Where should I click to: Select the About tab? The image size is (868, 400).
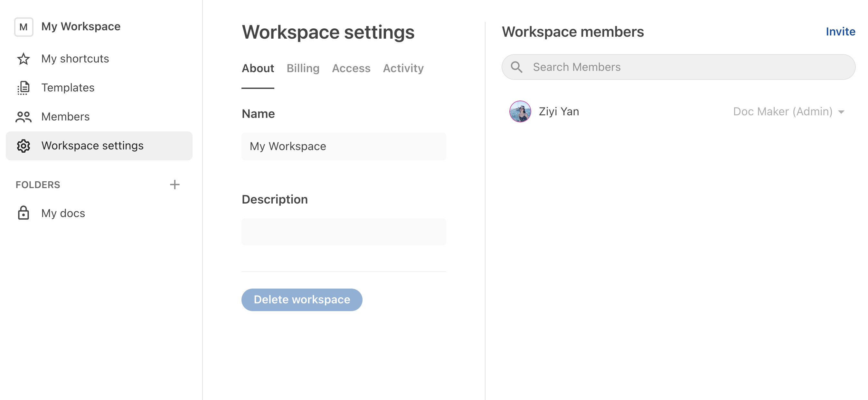258,68
